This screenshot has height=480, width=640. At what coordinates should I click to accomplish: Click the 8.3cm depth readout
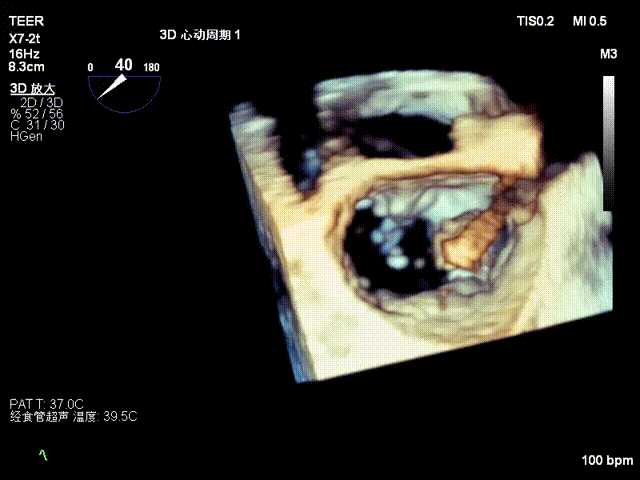click(27, 66)
